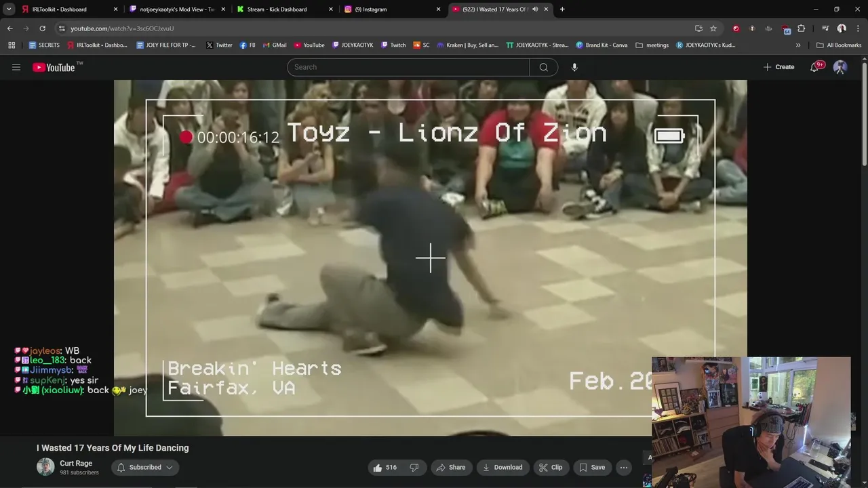This screenshot has width=868, height=488.
Task: Open the Chrome apps grid shortcut
Action: 12,45
